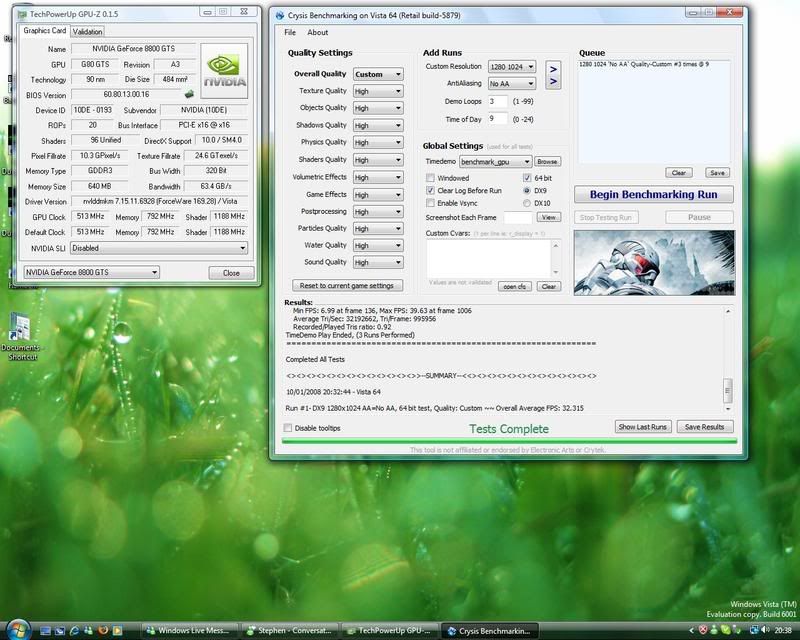Clear the Custom Cvars box
Screen dimensions: 800x640
point(548,286)
